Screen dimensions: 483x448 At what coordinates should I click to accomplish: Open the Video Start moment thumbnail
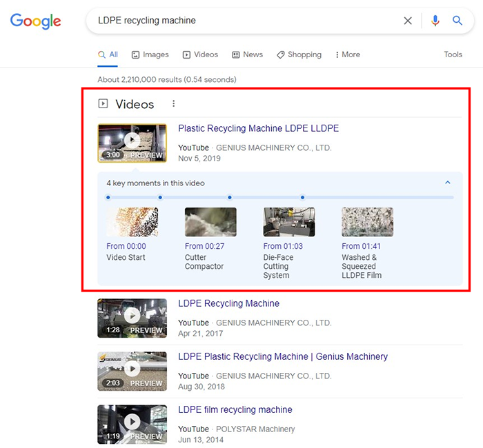point(132,222)
